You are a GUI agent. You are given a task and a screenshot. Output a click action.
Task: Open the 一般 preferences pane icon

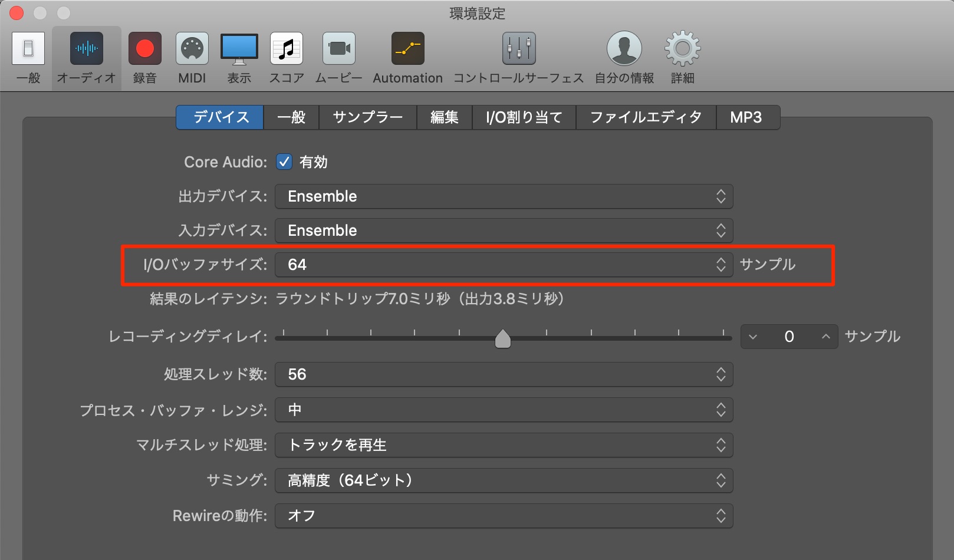coord(28,49)
